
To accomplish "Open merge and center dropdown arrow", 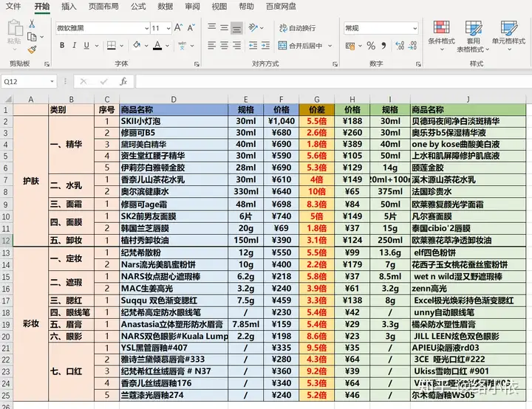I will [x=330, y=46].
